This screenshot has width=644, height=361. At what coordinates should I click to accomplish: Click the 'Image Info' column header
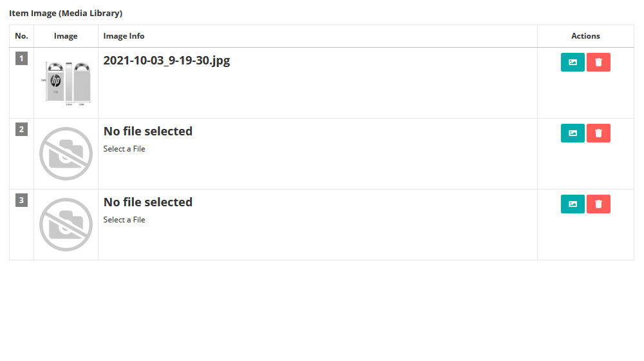click(x=124, y=36)
